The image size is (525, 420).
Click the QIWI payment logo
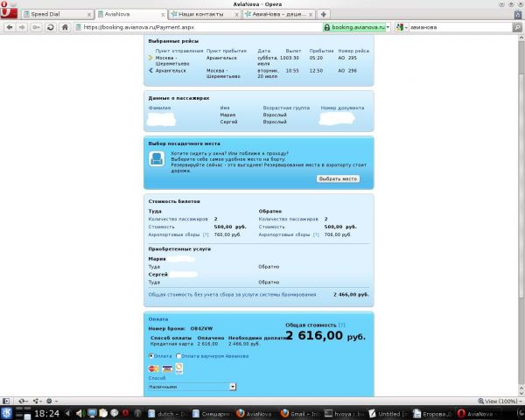179,368
